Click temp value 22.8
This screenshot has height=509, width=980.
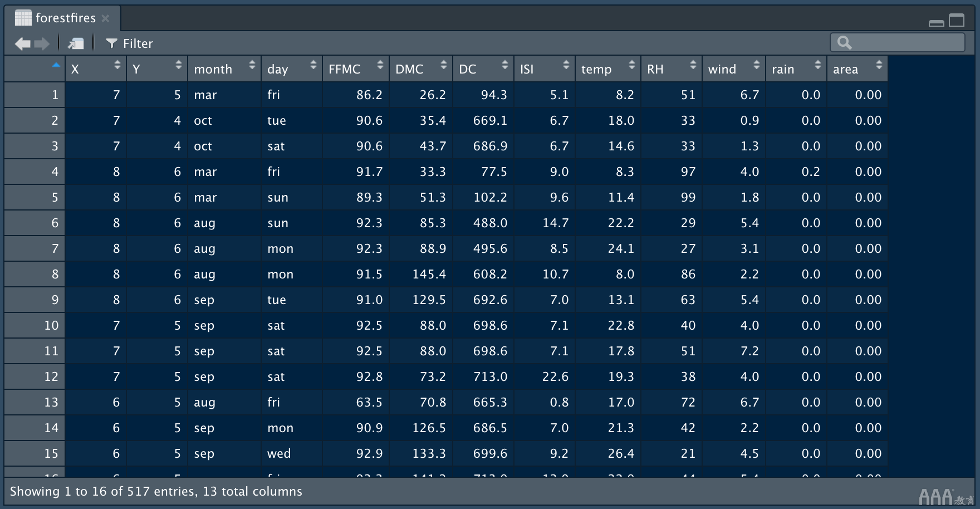pyautogui.click(x=621, y=326)
